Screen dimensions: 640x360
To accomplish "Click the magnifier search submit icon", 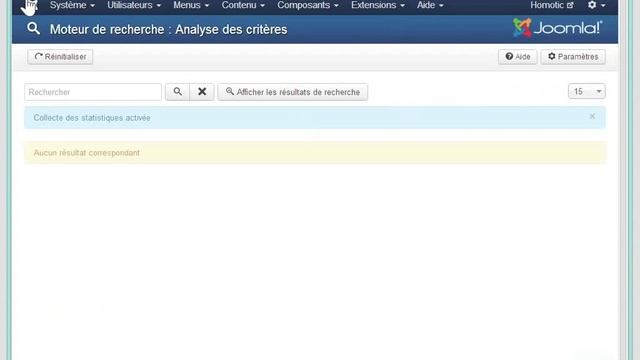I will (x=178, y=92).
